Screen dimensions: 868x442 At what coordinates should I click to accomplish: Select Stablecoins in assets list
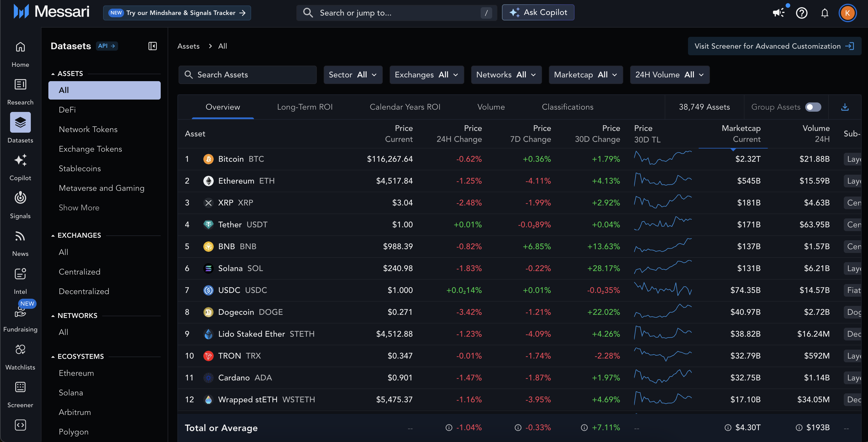(79, 169)
